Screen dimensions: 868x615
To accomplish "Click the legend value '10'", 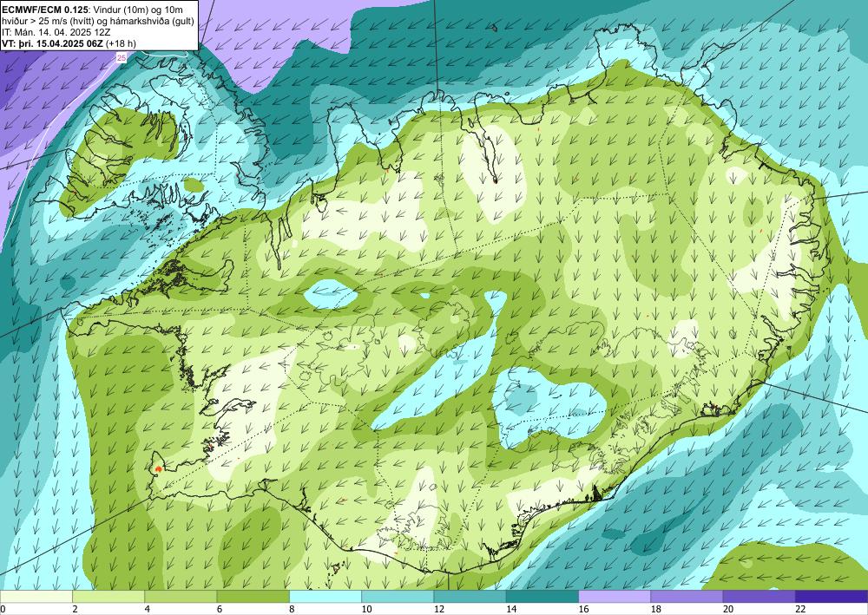I will 366,609.
